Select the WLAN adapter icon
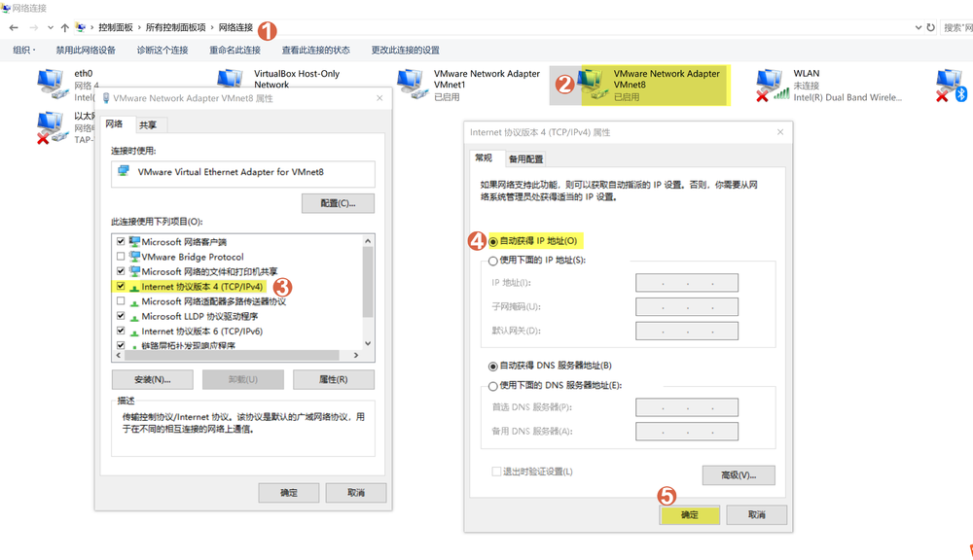The height and width of the screenshot is (560, 973). coord(772,85)
